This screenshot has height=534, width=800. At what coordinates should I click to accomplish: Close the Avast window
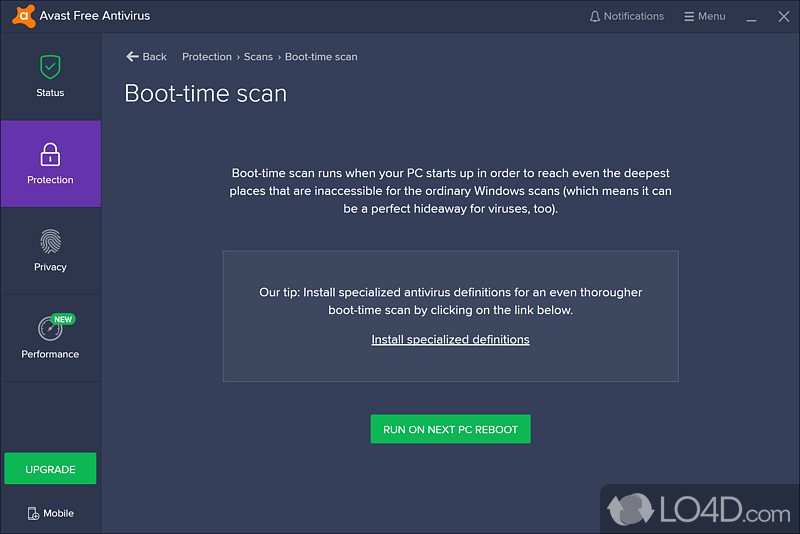tap(784, 16)
